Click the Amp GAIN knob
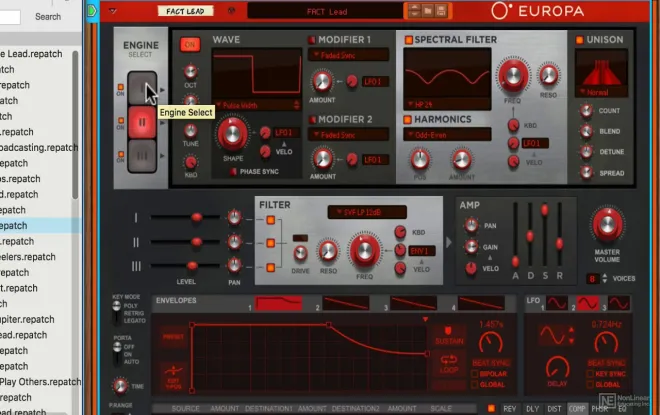The image size is (660, 415). [471, 247]
